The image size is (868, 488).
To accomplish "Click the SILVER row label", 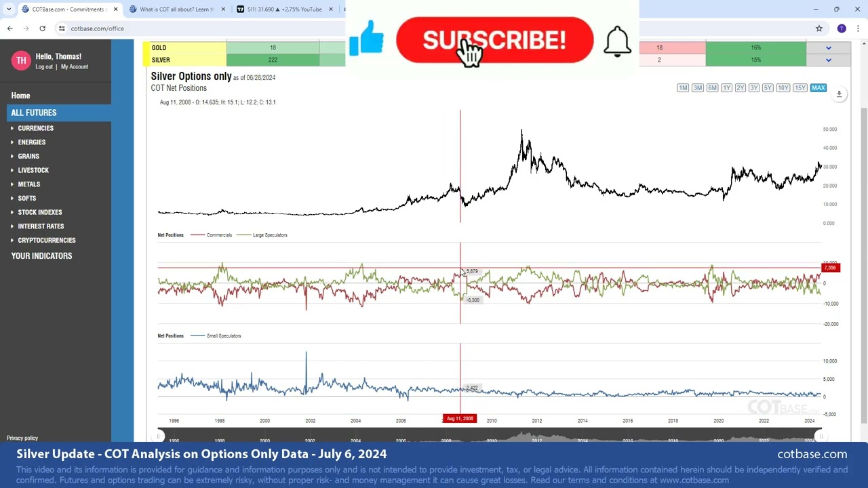I will 161,60.
